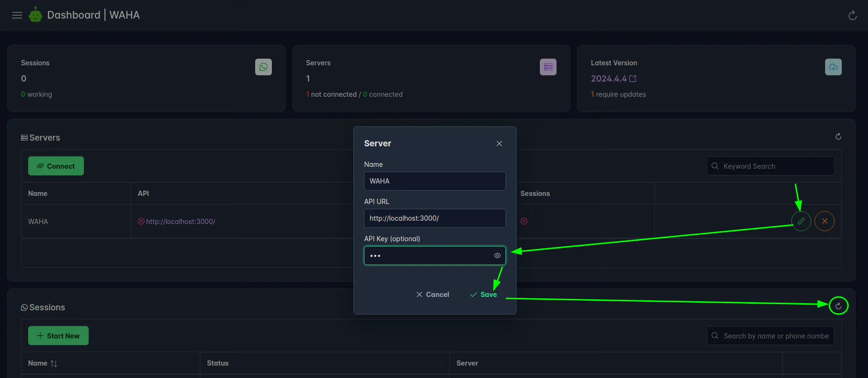This screenshot has height=378, width=868.
Task: Click the WhatsApp icon in Sessions card
Action: (263, 67)
